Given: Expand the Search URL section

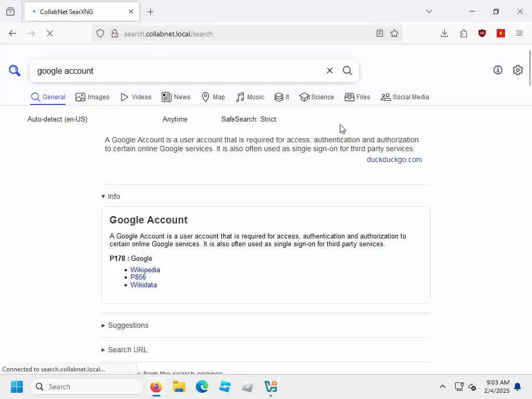Looking at the screenshot, I should tap(125, 350).
